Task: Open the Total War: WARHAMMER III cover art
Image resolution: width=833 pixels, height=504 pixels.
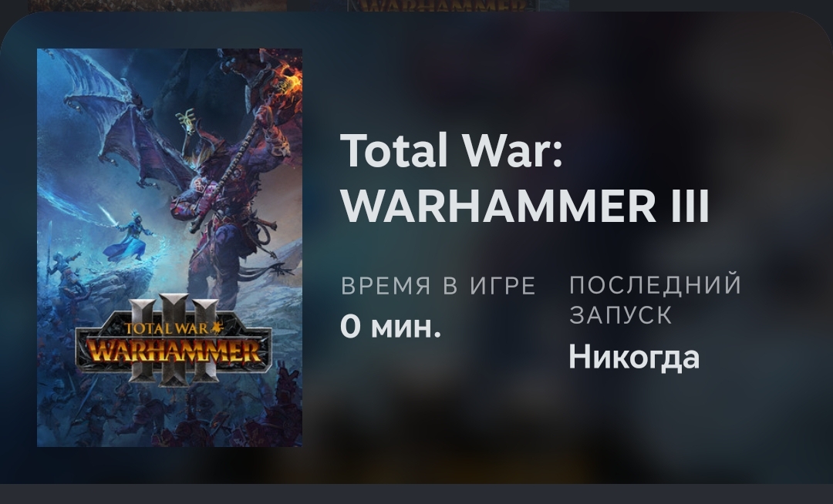Action: pyautogui.click(x=170, y=247)
